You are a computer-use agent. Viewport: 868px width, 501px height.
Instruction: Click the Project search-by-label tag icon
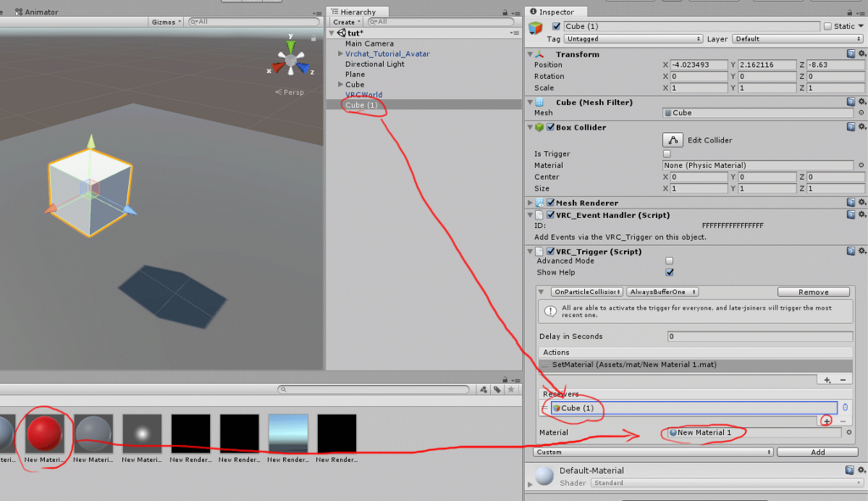tap(497, 389)
